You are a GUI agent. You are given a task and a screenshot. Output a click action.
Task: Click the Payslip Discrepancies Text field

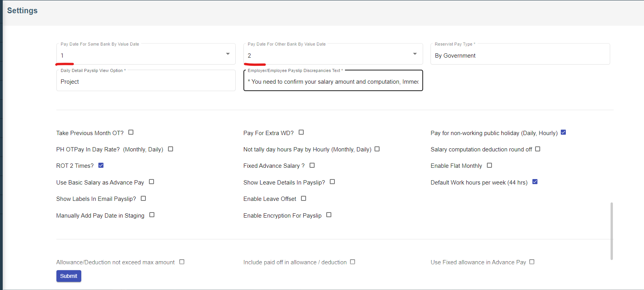pos(332,81)
